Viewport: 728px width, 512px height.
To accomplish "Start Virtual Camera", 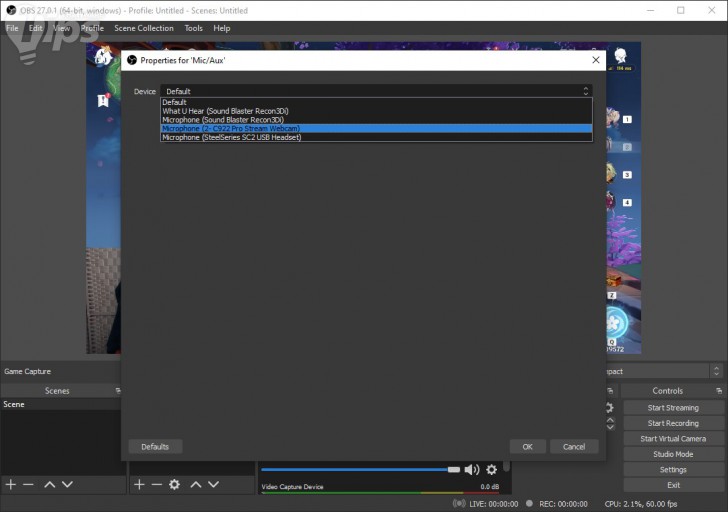I will pos(673,439).
